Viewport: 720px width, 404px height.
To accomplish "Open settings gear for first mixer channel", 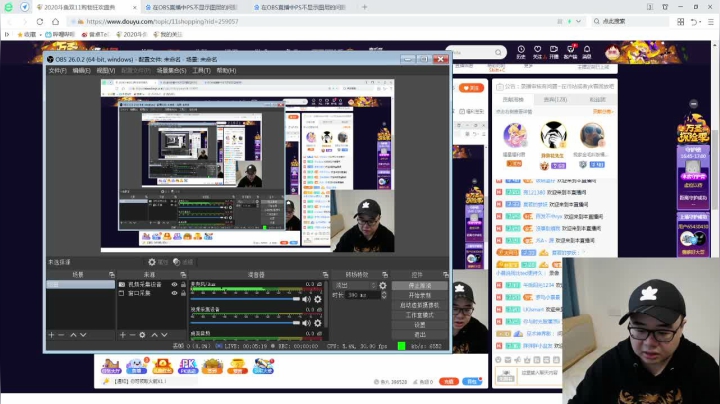I will (318, 299).
